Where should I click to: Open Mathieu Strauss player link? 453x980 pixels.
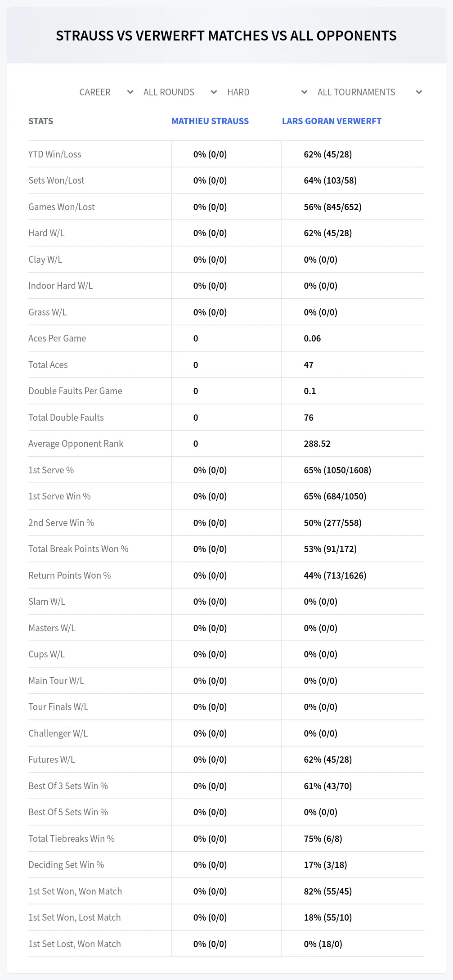point(210,121)
